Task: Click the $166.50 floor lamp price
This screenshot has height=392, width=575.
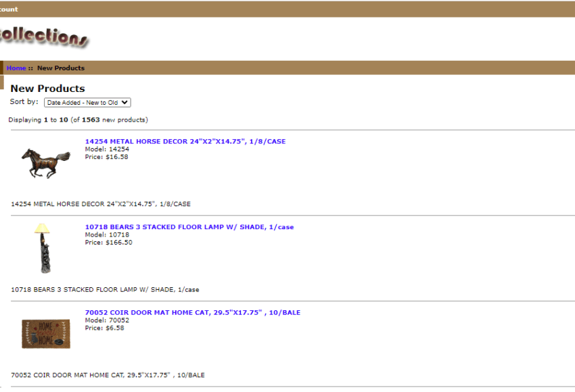Action: pos(108,243)
